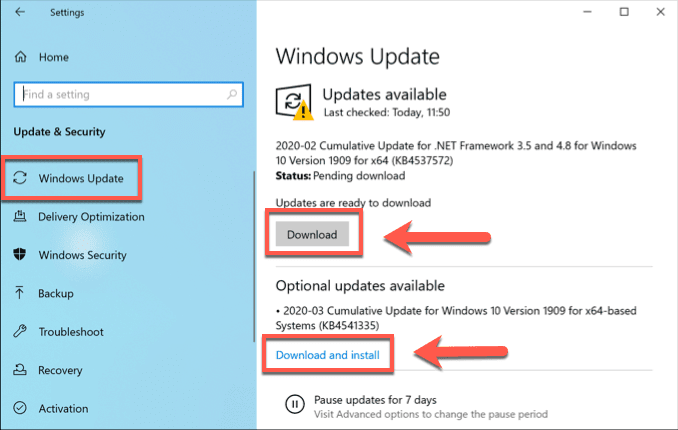The width and height of the screenshot is (678, 430).
Task: Click the Download button
Action: pyautogui.click(x=312, y=234)
